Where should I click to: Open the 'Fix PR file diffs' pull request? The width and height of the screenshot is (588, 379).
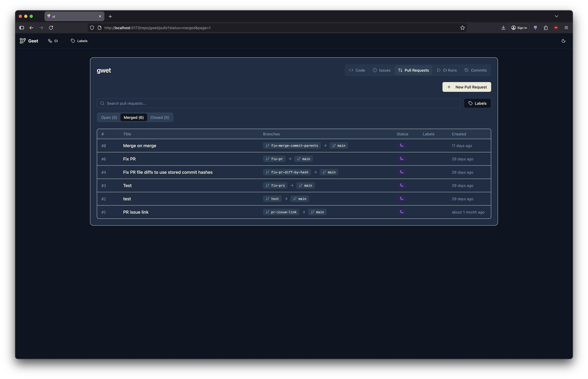[x=167, y=172]
